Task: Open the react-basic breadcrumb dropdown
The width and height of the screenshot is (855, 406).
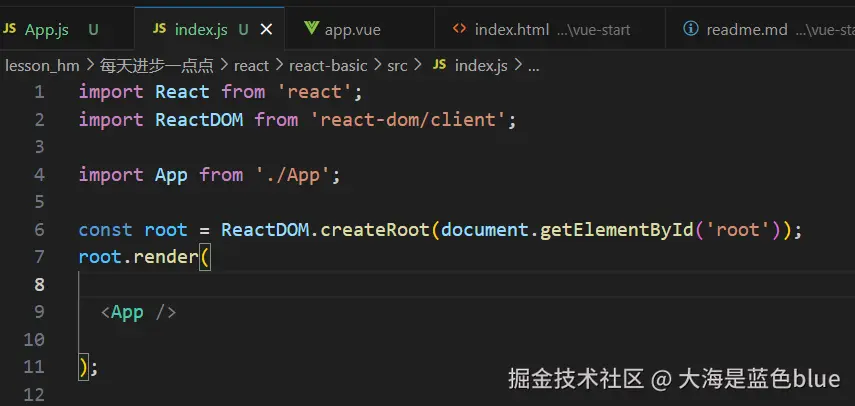Action: point(328,66)
